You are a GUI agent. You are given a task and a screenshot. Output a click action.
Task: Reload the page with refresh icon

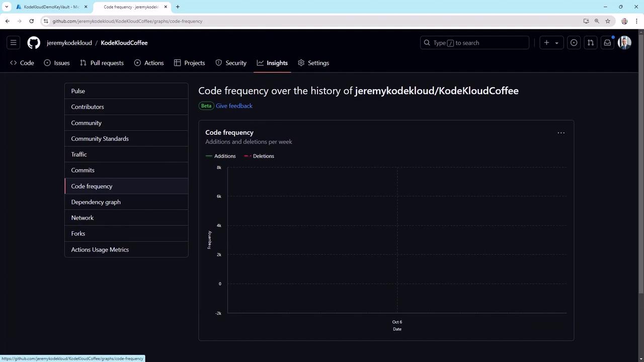point(31,21)
